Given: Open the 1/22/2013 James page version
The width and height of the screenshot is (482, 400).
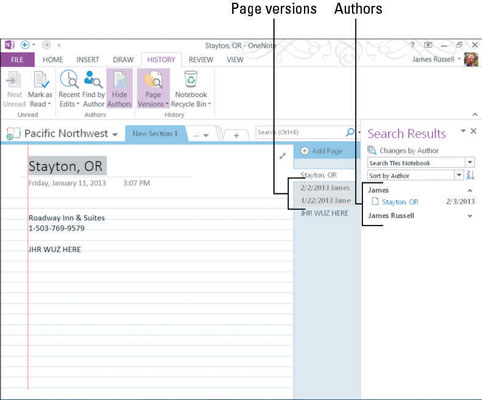Looking at the screenshot, I should (x=324, y=200).
